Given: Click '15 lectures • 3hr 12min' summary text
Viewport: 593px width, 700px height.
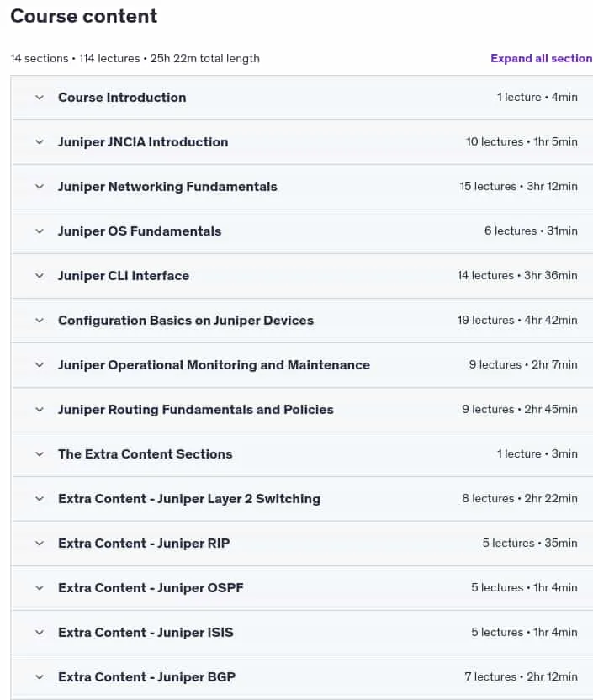Looking at the screenshot, I should [518, 186].
